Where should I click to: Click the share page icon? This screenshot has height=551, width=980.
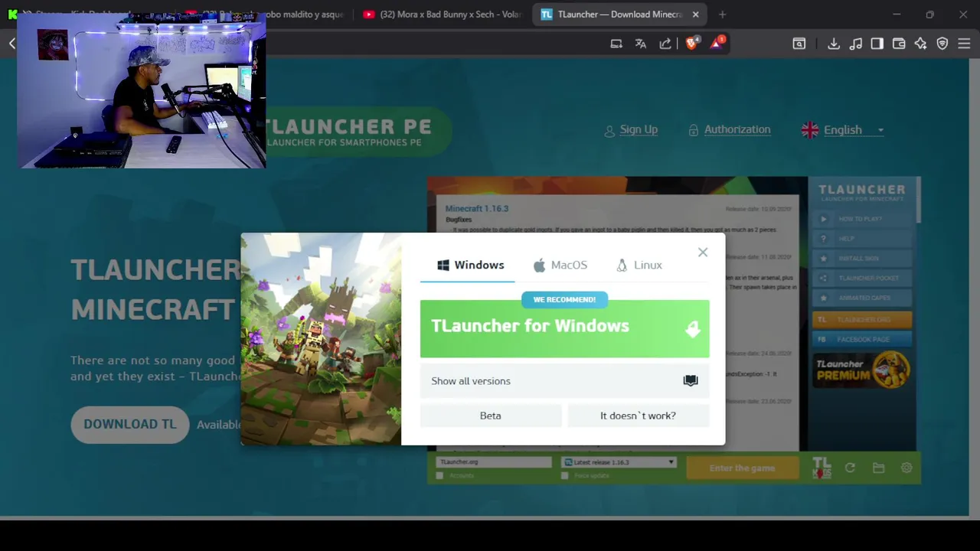665,44
